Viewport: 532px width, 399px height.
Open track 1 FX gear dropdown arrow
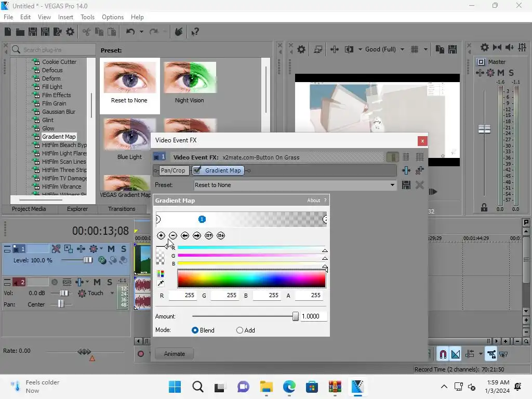(x=101, y=249)
